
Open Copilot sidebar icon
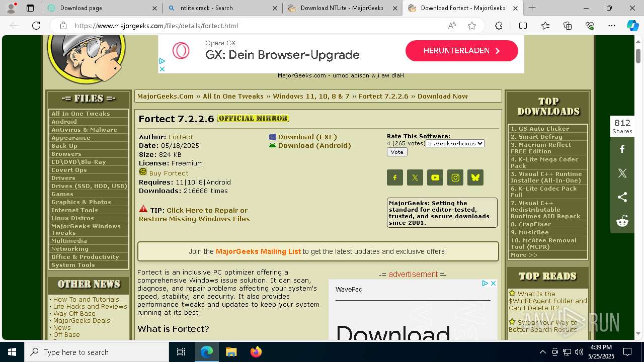pos(632,26)
